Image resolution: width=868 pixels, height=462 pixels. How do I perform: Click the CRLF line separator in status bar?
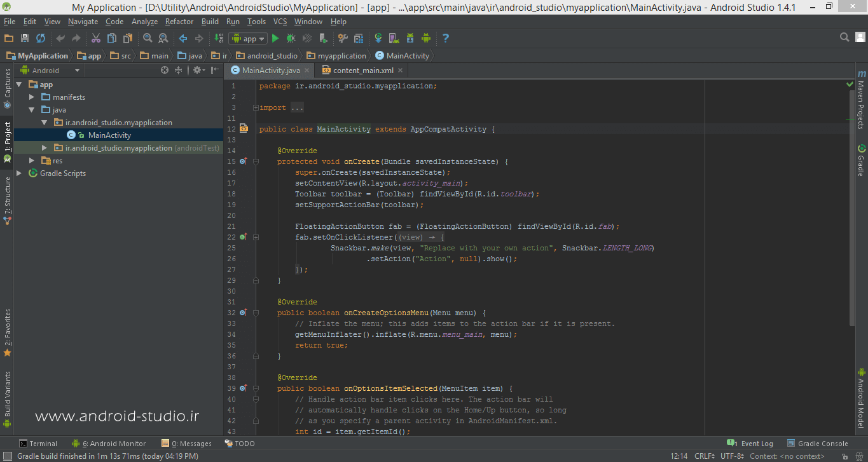[705, 456]
